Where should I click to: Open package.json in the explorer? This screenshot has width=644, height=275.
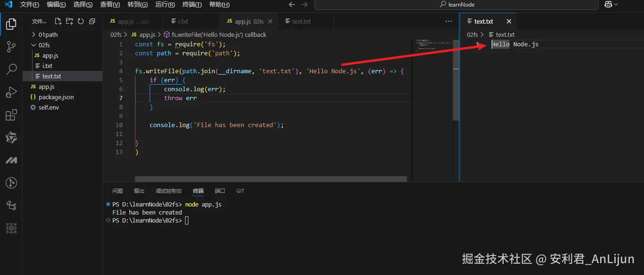(62, 97)
